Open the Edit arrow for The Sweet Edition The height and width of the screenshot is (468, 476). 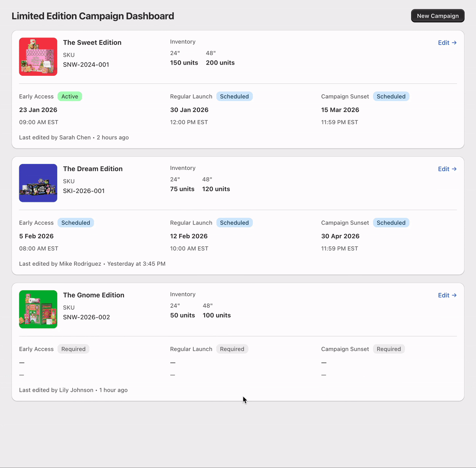click(x=454, y=42)
